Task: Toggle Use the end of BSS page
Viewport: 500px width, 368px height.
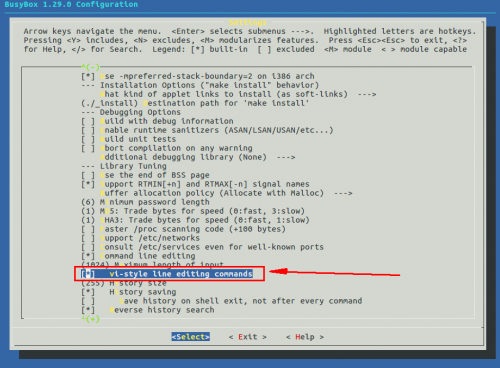Action: (145, 175)
